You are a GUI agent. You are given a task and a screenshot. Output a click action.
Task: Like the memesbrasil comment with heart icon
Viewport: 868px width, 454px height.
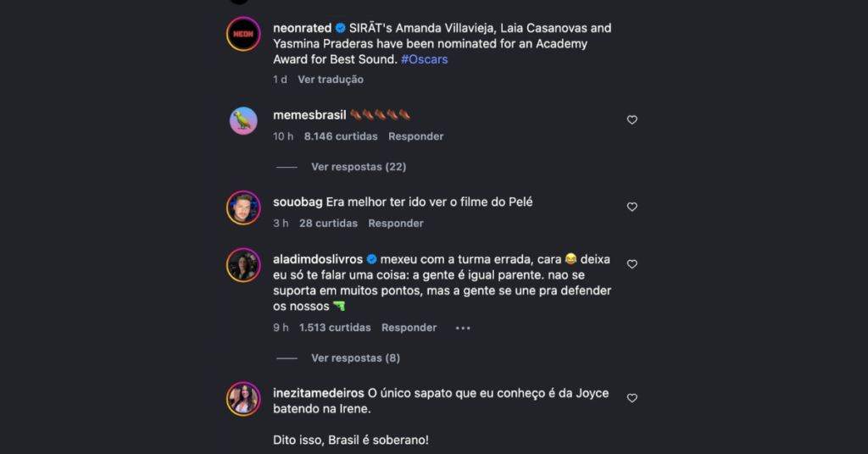pos(632,120)
